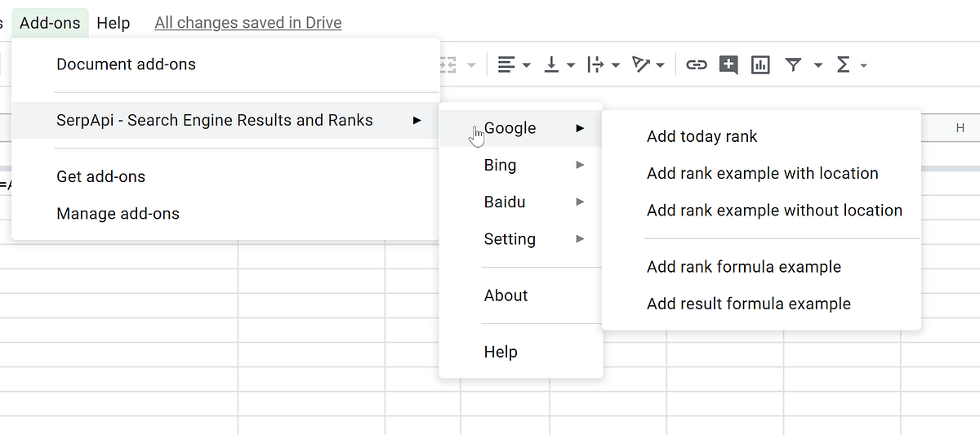Select Document add-ons

(x=226, y=64)
